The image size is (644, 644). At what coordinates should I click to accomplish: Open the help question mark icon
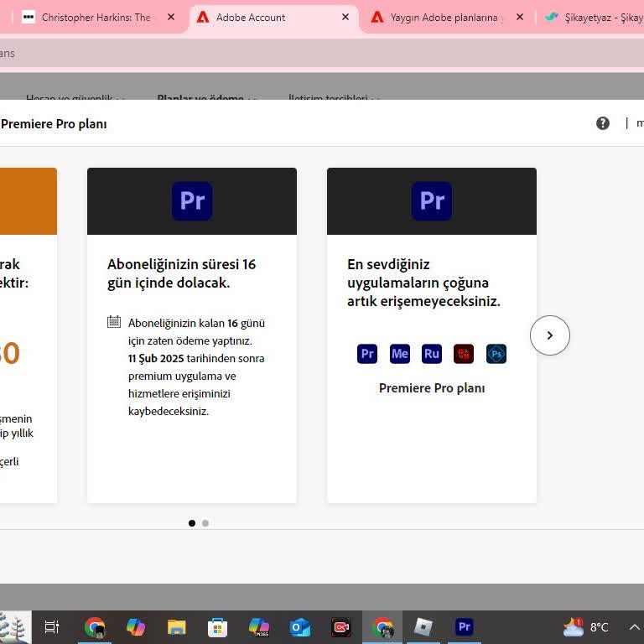(x=603, y=123)
